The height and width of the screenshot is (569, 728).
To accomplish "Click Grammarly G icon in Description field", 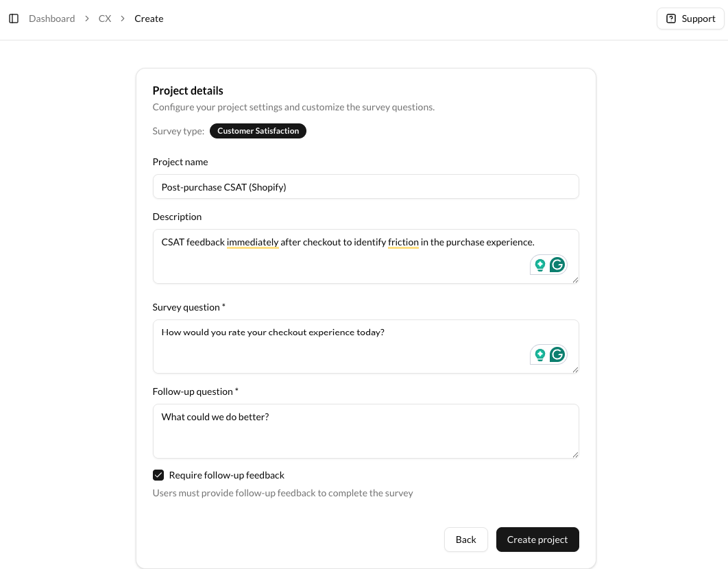I will click(558, 265).
